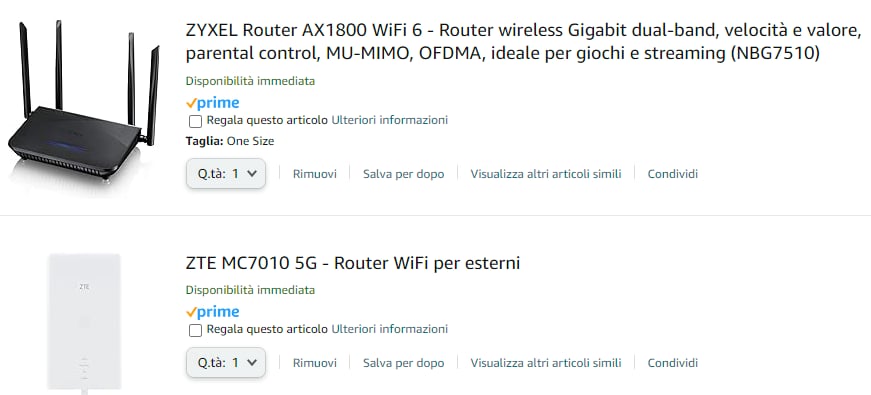View similar items to the ZYXEL router
Screen dimensions: 871x395
[x=546, y=174]
